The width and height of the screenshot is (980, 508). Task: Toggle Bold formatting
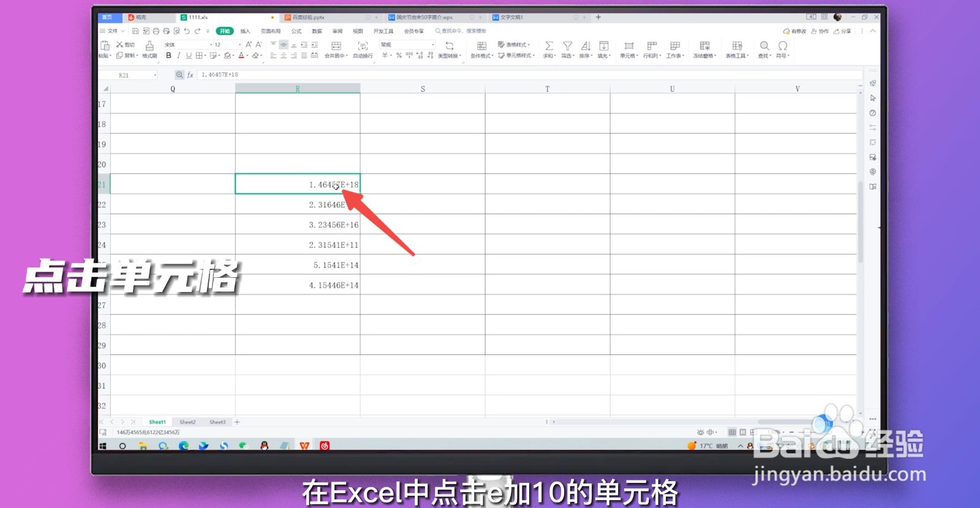(x=168, y=55)
